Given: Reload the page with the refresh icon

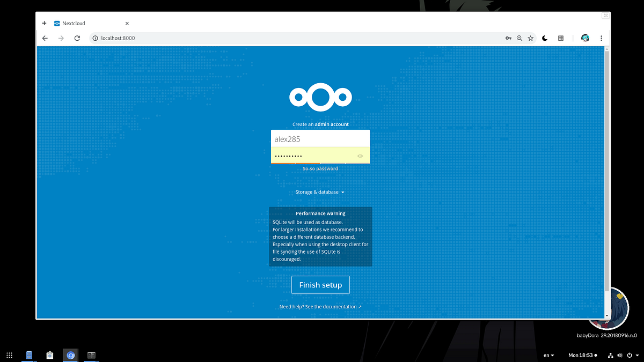Looking at the screenshot, I should tap(77, 38).
